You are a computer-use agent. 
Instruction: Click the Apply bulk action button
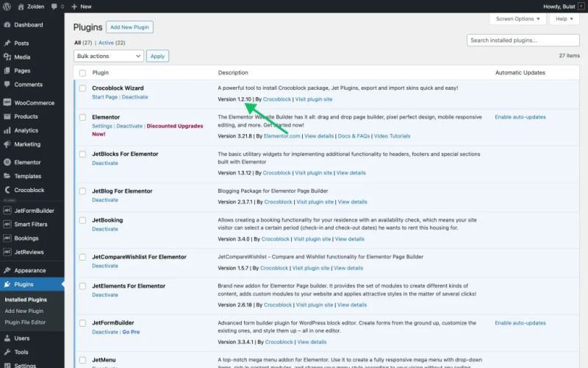(x=157, y=56)
